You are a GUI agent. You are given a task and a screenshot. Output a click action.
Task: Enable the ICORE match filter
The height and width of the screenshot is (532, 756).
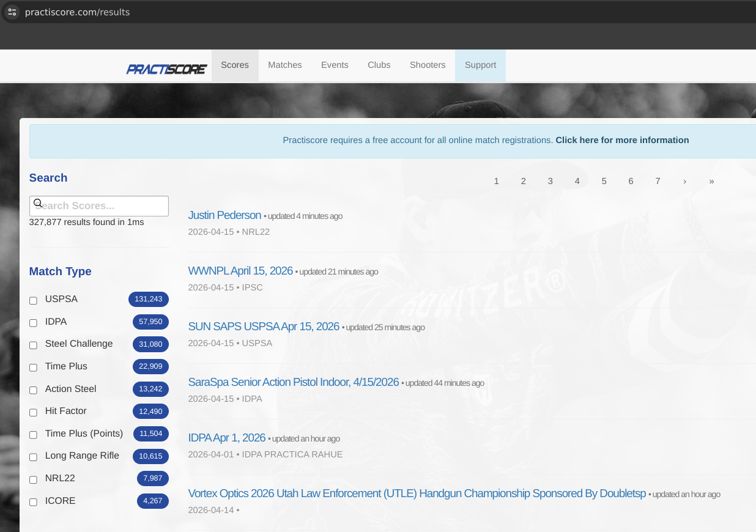point(33,502)
